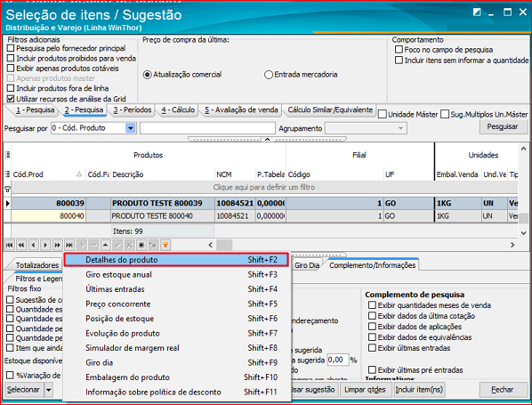Click the sort triangle on Cód.Prod column
Image resolution: width=532 pixels, height=405 pixels.
tap(79, 174)
